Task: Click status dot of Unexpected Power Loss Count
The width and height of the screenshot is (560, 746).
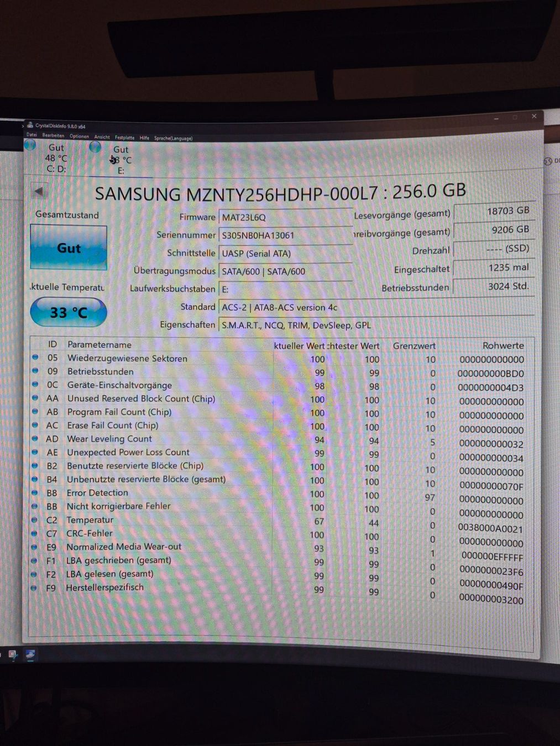Action: coord(35,452)
